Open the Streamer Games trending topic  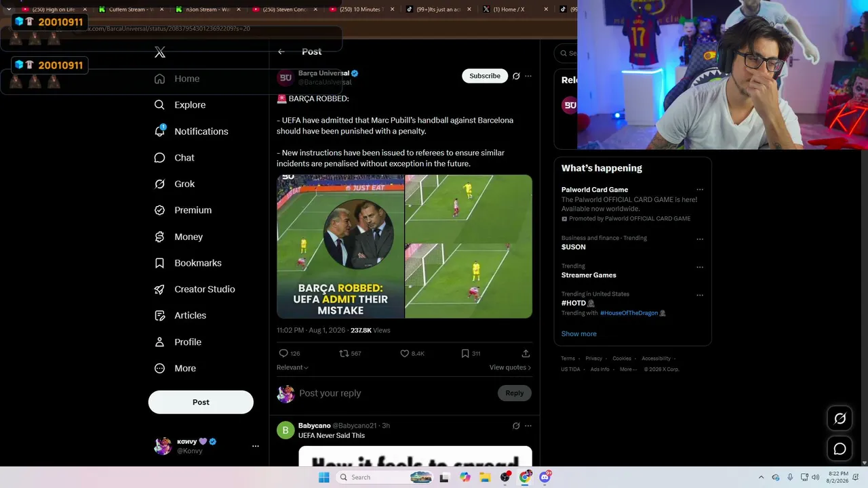(x=589, y=275)
